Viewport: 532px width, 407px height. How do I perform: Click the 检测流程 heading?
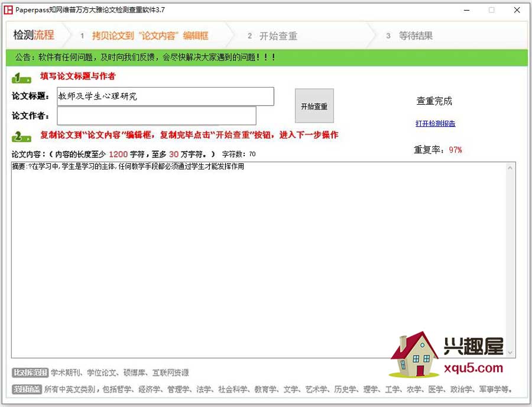click(x=34, y=35)
